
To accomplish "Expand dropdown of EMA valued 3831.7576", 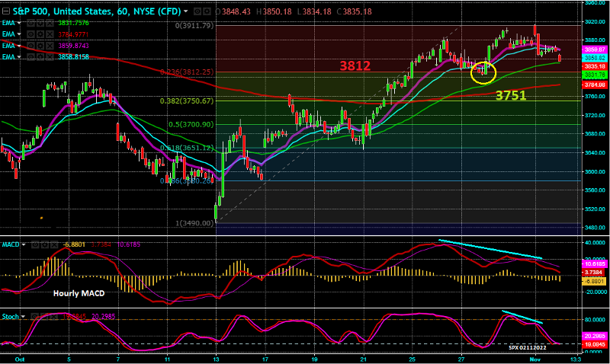I will pyautogui.click(x=18, y=24).
